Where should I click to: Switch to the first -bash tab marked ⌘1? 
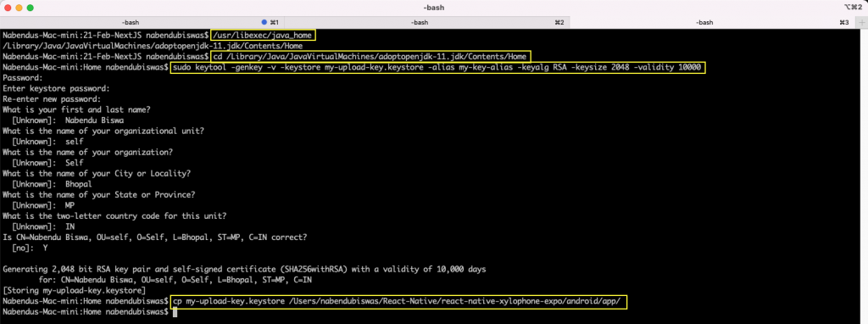142,22
